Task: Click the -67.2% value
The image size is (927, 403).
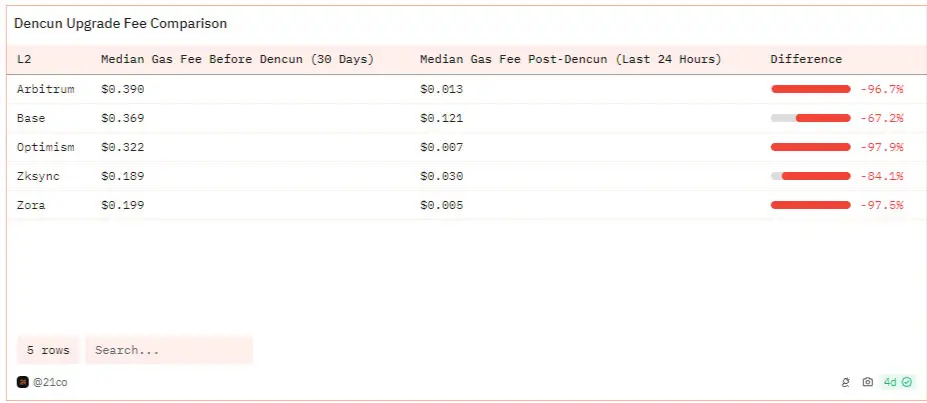Action: click(881, 118)
